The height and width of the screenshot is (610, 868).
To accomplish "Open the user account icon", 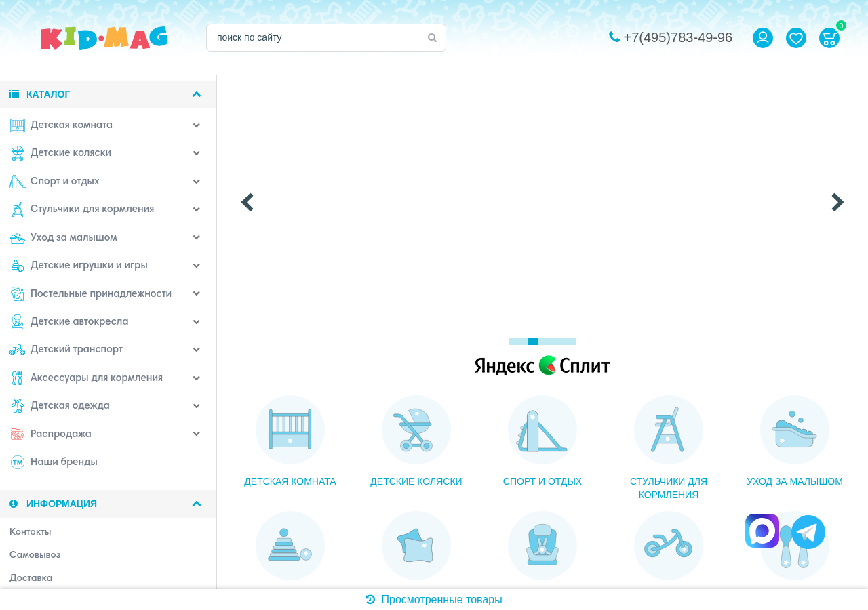I will (x=763, y=38).
